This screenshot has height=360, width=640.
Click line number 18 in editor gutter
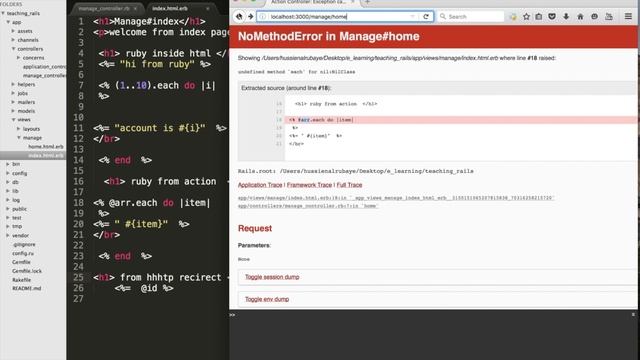[x=78, y=203]
